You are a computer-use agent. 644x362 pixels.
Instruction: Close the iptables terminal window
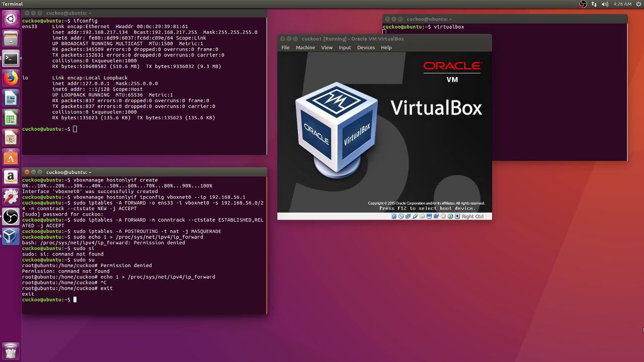click(x=27, y=172)
